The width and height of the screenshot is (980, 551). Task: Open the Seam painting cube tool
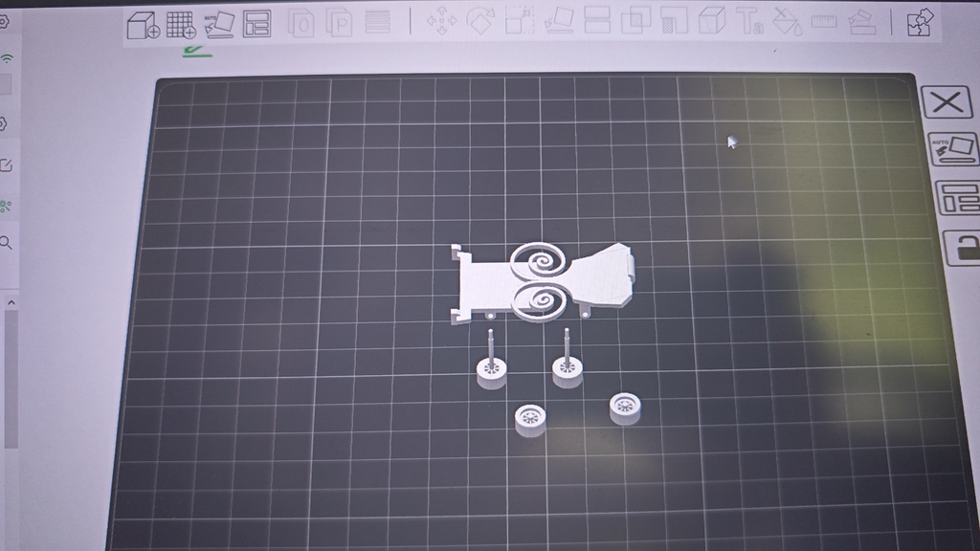712,20
